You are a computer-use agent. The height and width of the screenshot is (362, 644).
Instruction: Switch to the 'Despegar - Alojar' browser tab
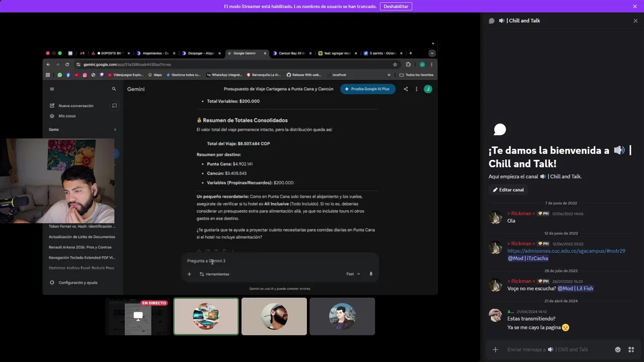(x=200, y=53)
